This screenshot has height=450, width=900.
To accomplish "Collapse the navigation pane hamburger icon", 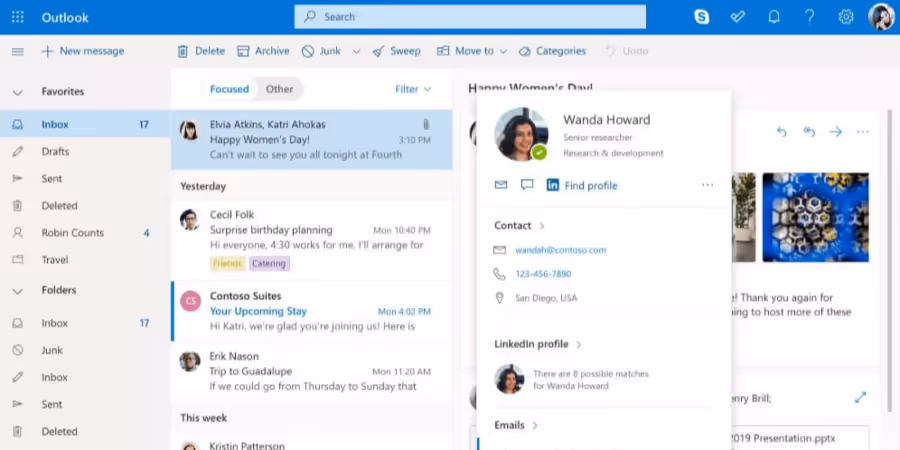I will coord(18,52).
